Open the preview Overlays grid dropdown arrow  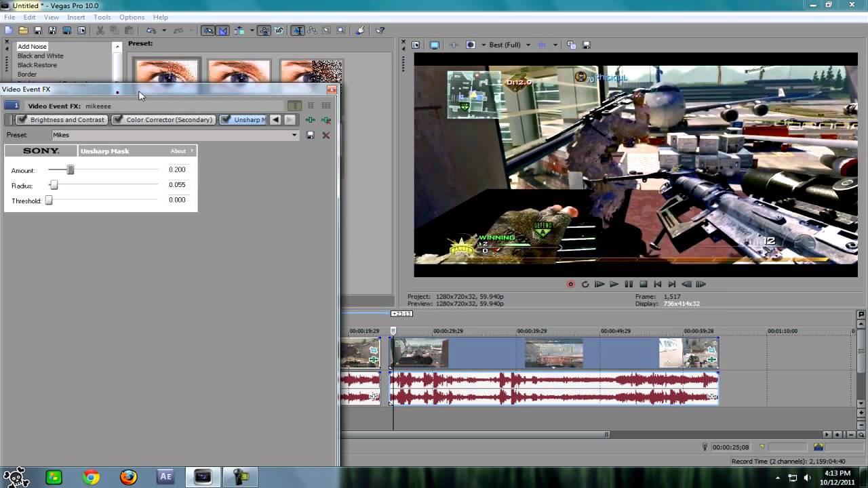(555, 45)
